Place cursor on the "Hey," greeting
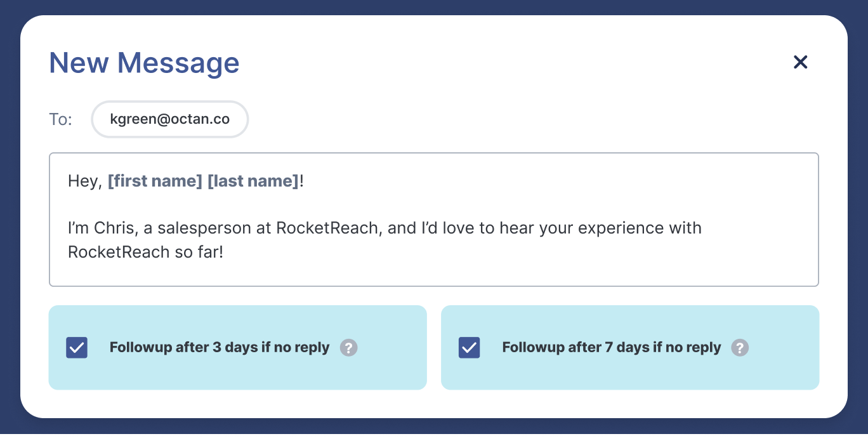 pyautogui.click(x=84, y=181)
